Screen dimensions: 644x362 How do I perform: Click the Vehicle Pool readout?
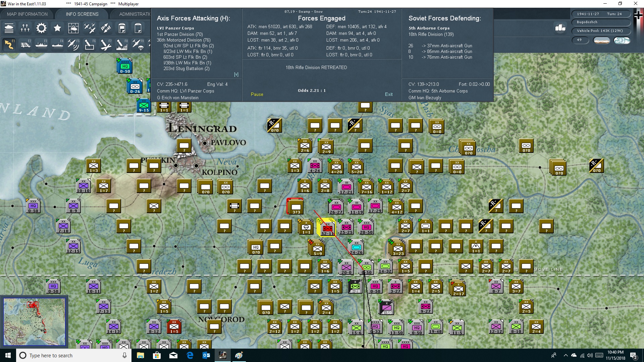[x=601, y=31]
